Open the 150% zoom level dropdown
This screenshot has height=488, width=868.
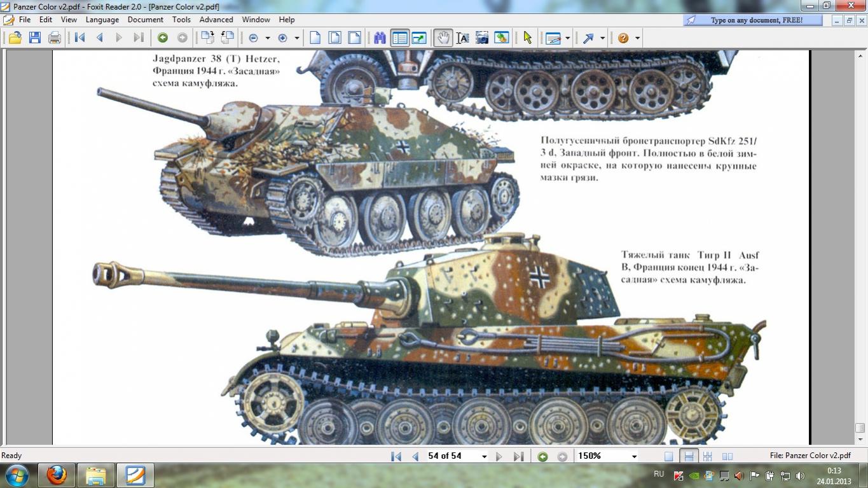[x=633, y=456]
